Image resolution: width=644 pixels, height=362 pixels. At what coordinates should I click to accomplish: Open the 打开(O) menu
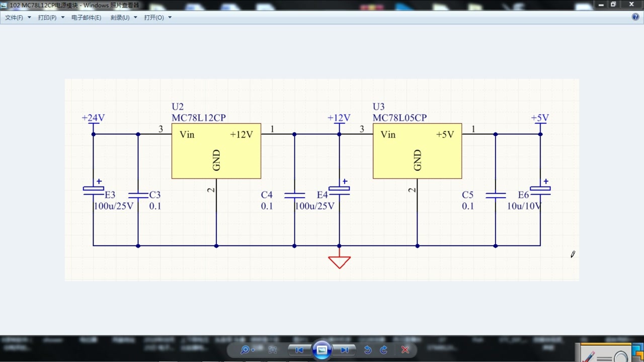154,18
